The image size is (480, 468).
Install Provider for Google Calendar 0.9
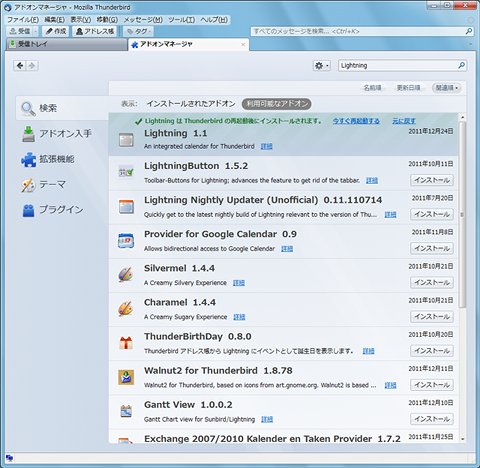tap(432, 248)
